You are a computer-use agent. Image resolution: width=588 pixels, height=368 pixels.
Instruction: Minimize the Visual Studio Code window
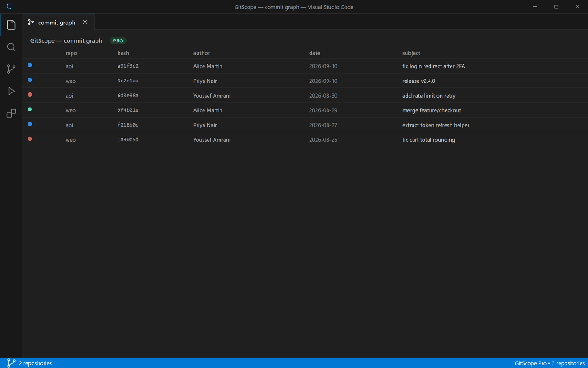[x=535, y=7]
